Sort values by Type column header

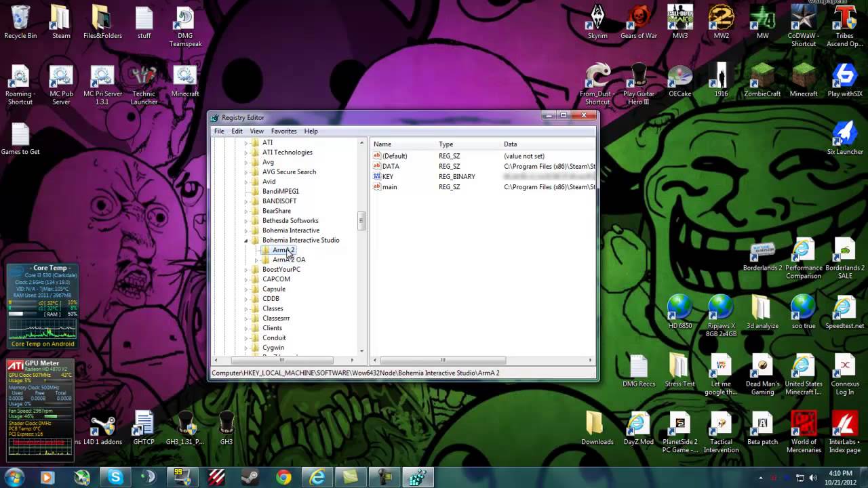pos(469,144)
